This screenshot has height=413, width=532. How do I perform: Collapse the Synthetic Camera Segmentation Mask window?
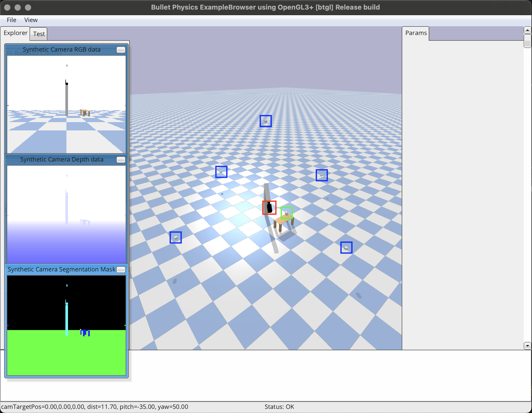click(121, 270)
